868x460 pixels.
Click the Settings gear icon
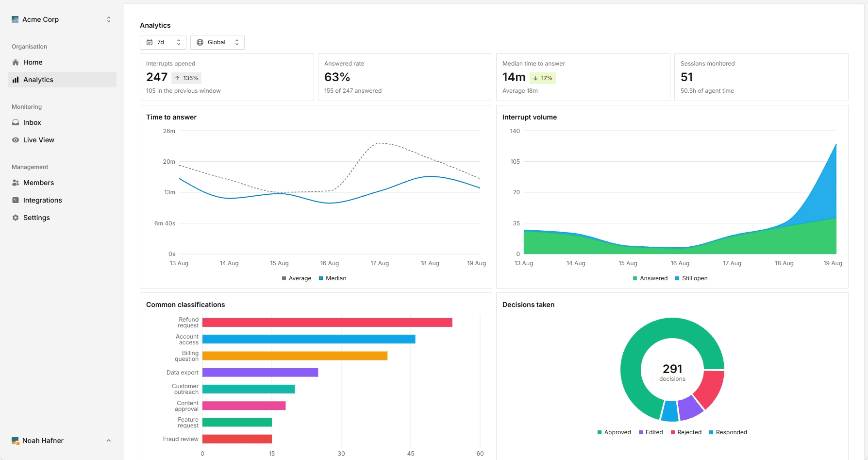pyautogui.click(x=16, y=218)
